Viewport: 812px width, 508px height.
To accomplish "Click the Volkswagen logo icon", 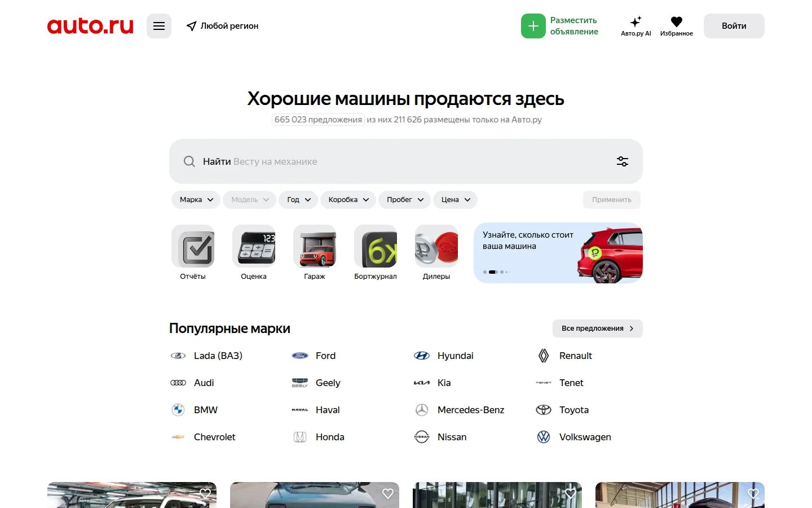I will [x=544, y=437].
